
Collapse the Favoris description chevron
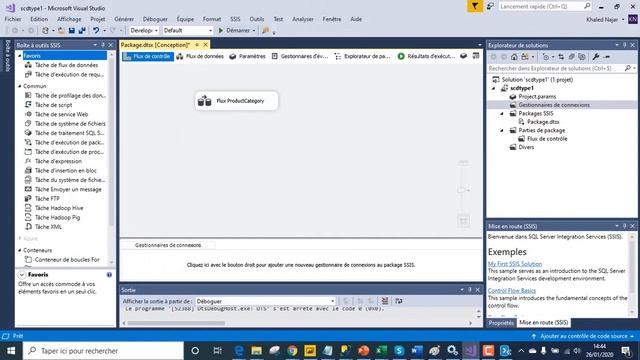point(22,275)
